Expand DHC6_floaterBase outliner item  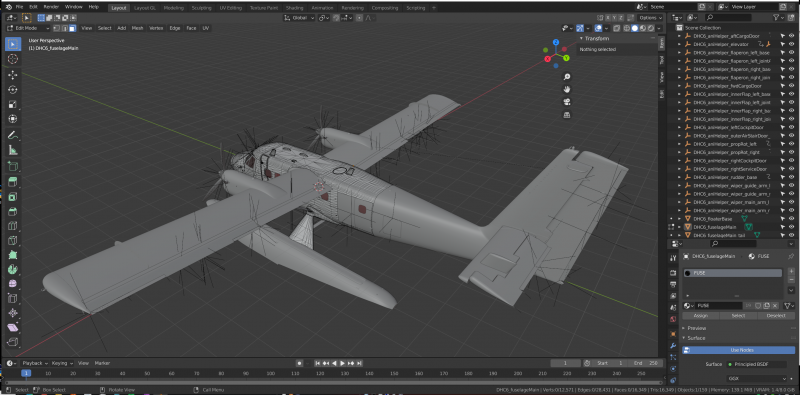[x=679, y=218]
